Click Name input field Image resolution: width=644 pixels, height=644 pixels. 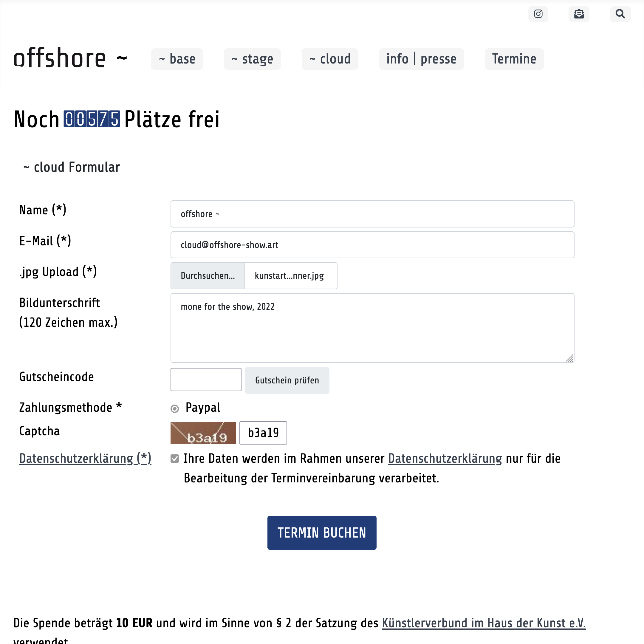(372, 213)
